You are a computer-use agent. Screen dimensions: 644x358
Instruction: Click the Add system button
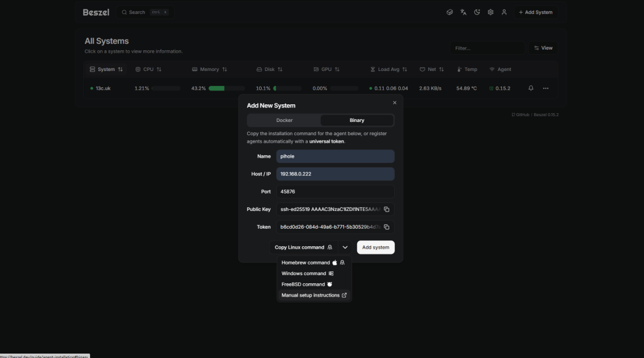(x=375, y=247)
